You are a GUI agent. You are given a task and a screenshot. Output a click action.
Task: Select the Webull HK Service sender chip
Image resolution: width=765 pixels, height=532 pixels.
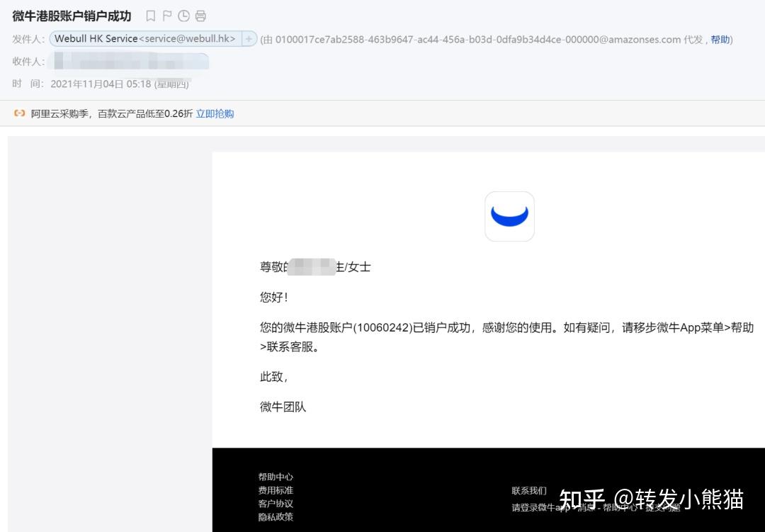[144, 39]
